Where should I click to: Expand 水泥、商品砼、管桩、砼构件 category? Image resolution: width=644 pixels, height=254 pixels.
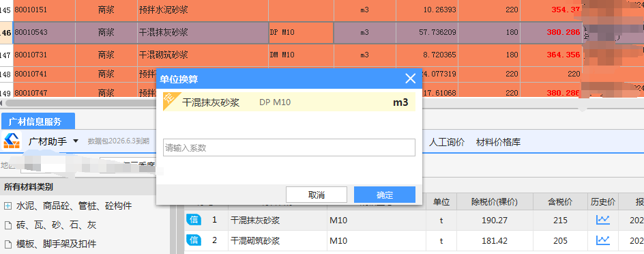(x=8, y=206)
